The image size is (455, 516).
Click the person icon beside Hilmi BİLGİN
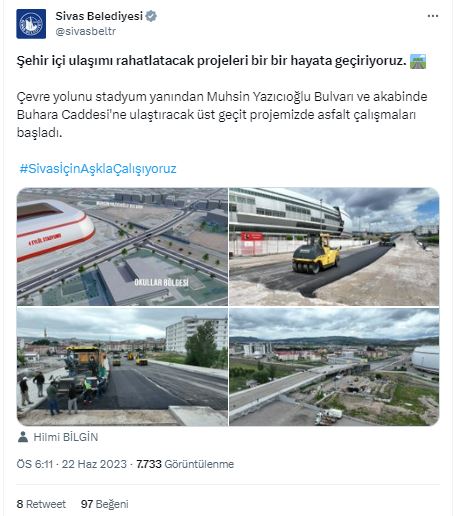pyautogui.click(x=23, y=437)
